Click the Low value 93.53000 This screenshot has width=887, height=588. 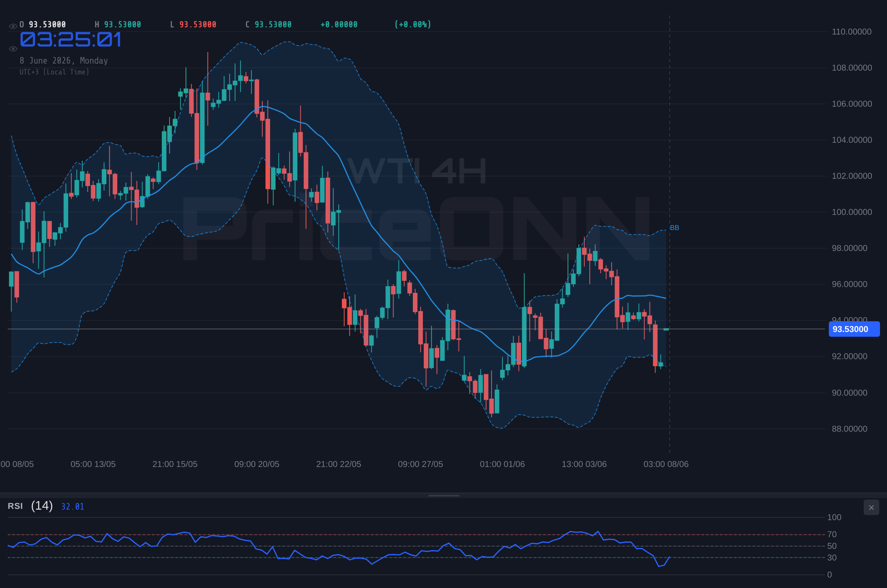pyautogui.click(x=198, y=24)
